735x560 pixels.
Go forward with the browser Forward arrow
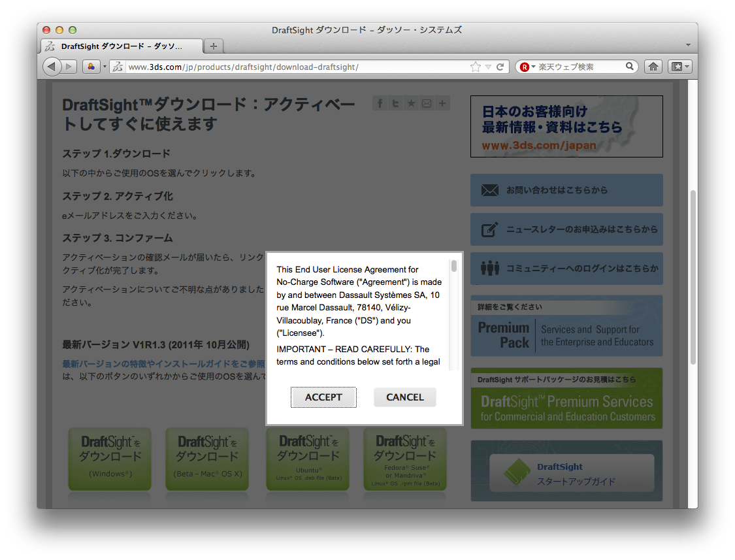(x=69, y=67)
